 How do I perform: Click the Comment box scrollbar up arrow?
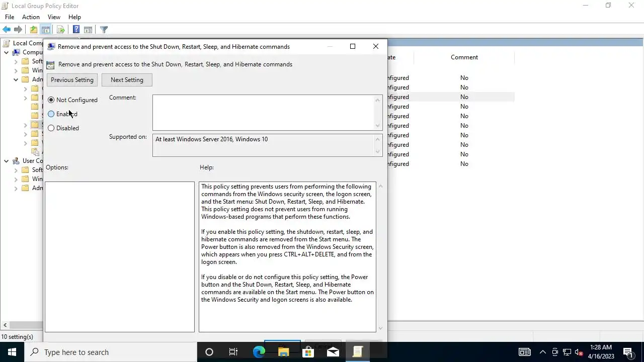[377, 100]
